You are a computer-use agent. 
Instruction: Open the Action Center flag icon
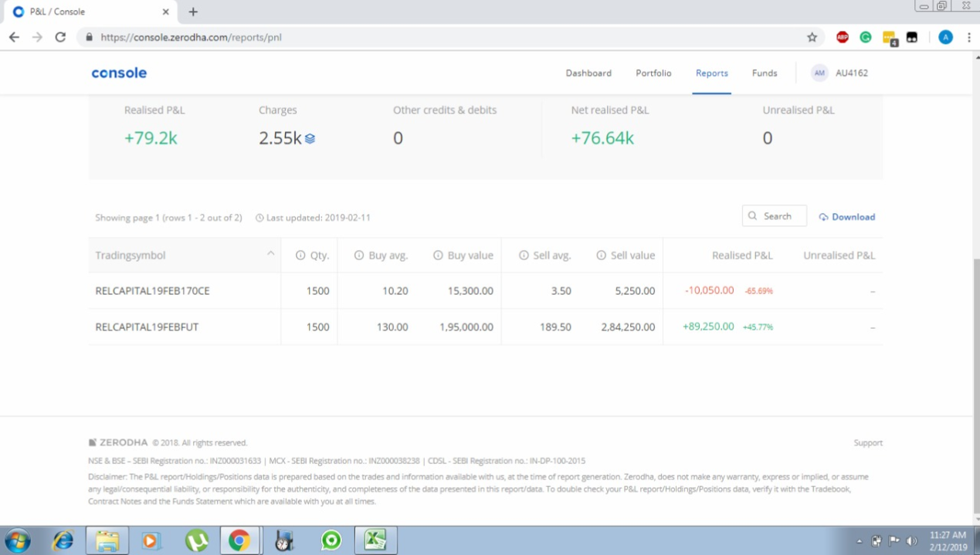pyautogui.click(x=894, y=541)
